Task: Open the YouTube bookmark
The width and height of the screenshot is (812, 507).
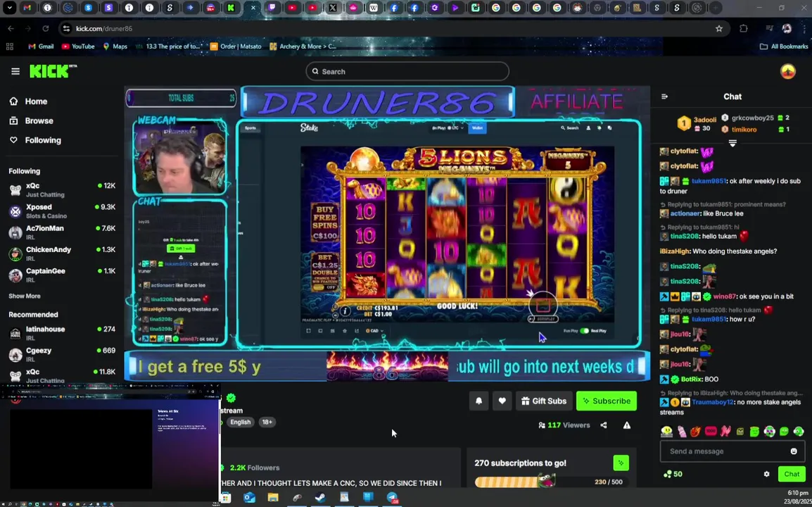Action: point(77,46)
